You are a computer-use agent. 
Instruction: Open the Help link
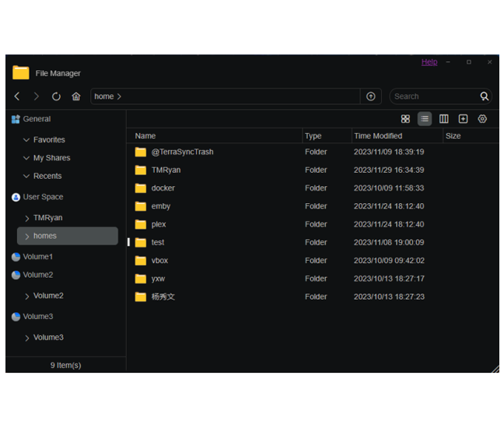(x=429, y=62)
